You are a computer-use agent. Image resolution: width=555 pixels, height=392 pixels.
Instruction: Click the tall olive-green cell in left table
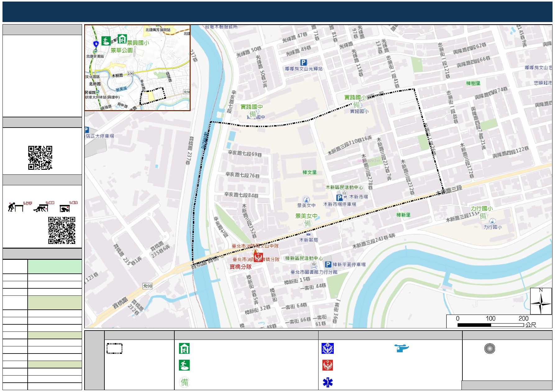tap(55, 302)
